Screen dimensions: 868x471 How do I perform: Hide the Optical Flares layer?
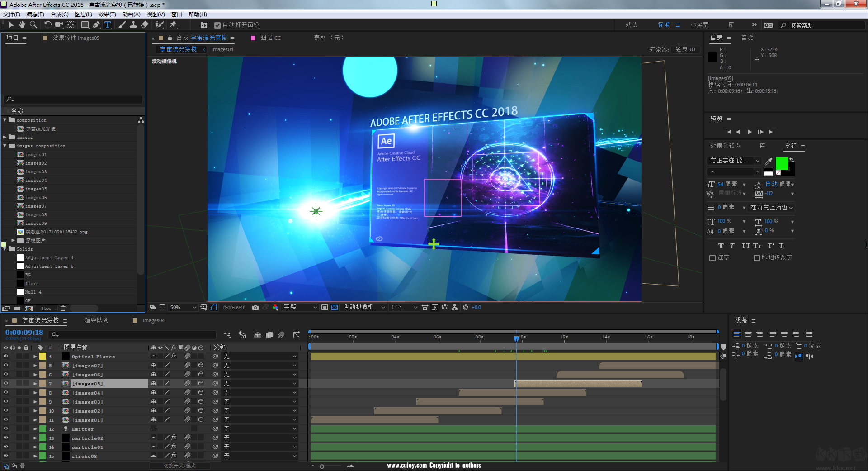[6, 357]
